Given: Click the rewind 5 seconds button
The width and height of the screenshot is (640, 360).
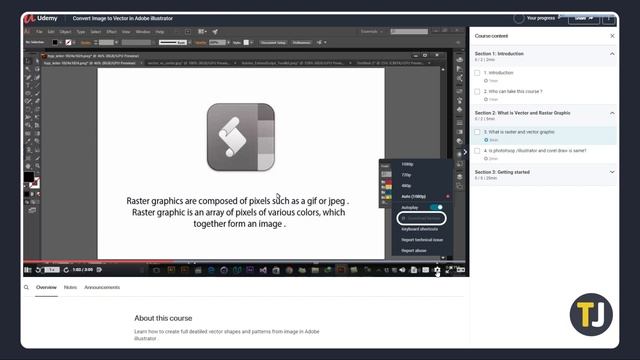Looking at the screenshot, I should (38, 270).
